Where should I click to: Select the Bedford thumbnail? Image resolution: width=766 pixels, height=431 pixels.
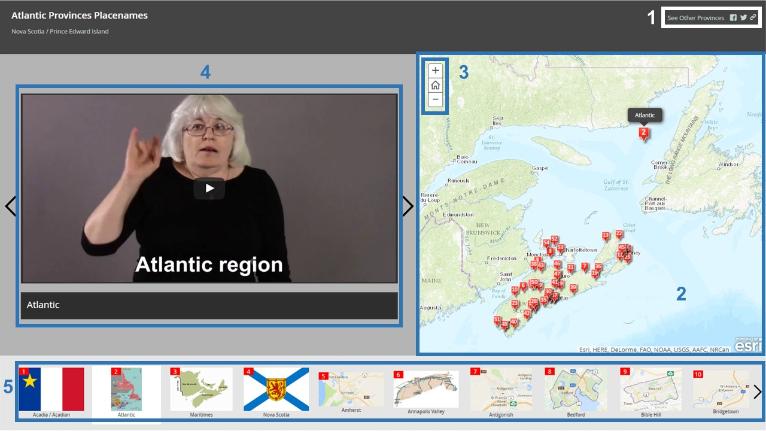575,392
